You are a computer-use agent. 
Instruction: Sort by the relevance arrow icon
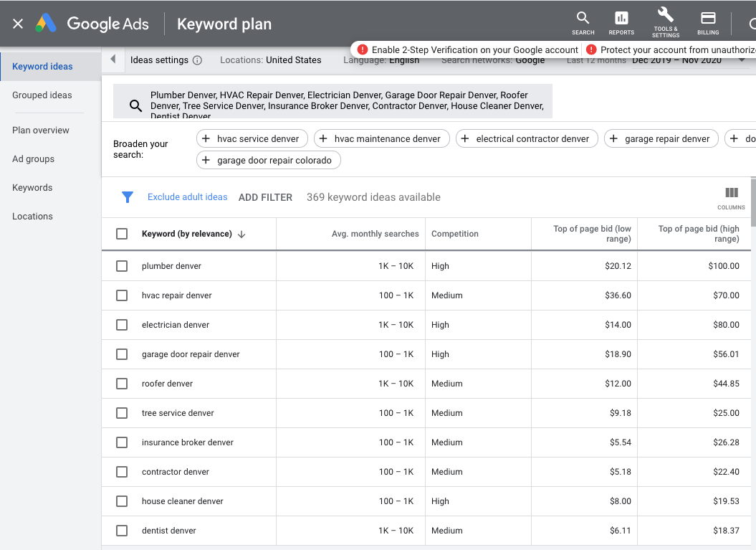(241, 234)
